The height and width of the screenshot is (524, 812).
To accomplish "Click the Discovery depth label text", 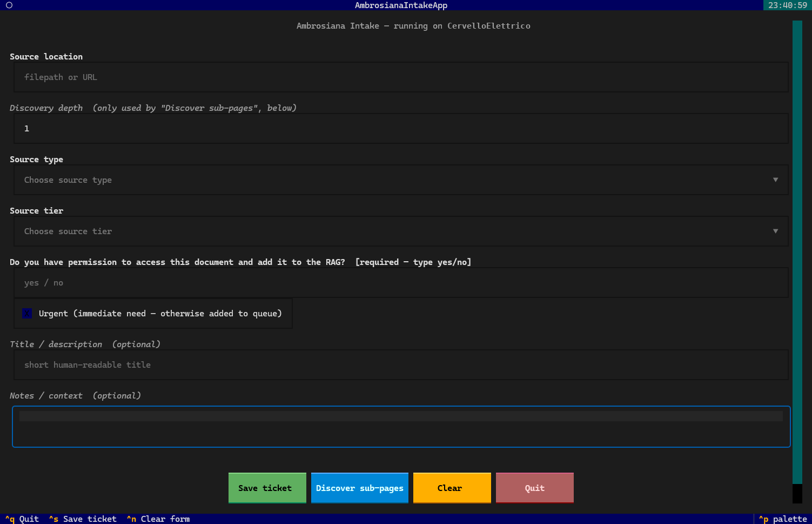I will click(153, 108).
